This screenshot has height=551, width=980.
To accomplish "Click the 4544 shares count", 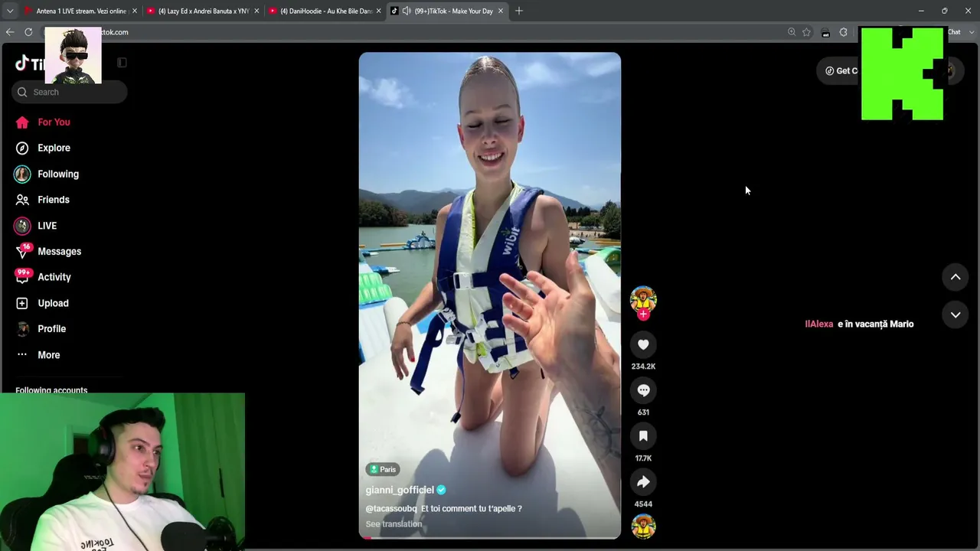I will [643, 504].
